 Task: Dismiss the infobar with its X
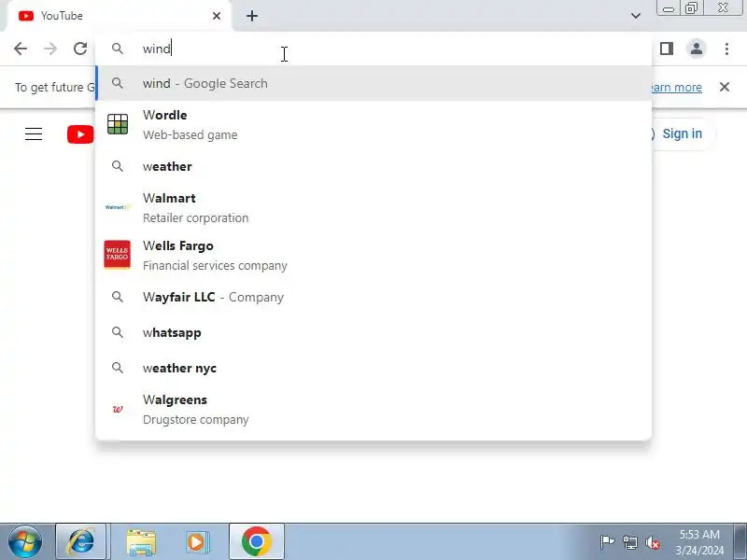click(725, 87)
